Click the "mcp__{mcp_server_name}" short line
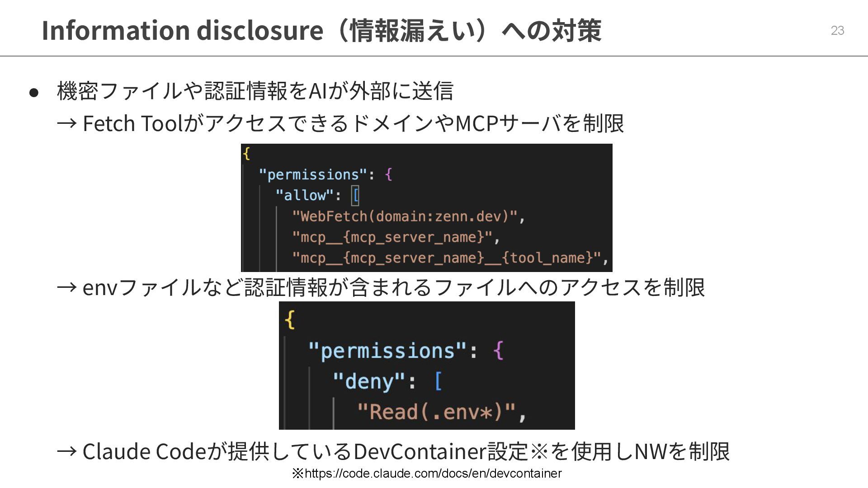The image size is (868, 488). pos(395,237)
